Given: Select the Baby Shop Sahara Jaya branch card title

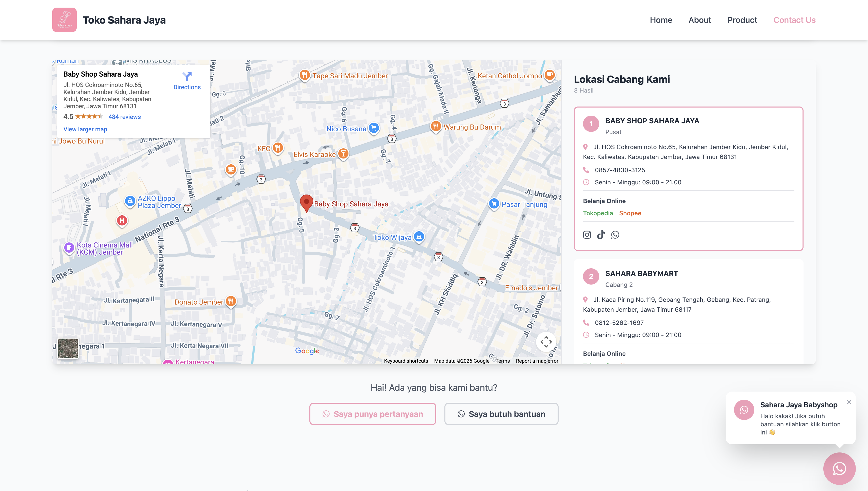Looking at the screenshot, I should (x=652, y=121).
